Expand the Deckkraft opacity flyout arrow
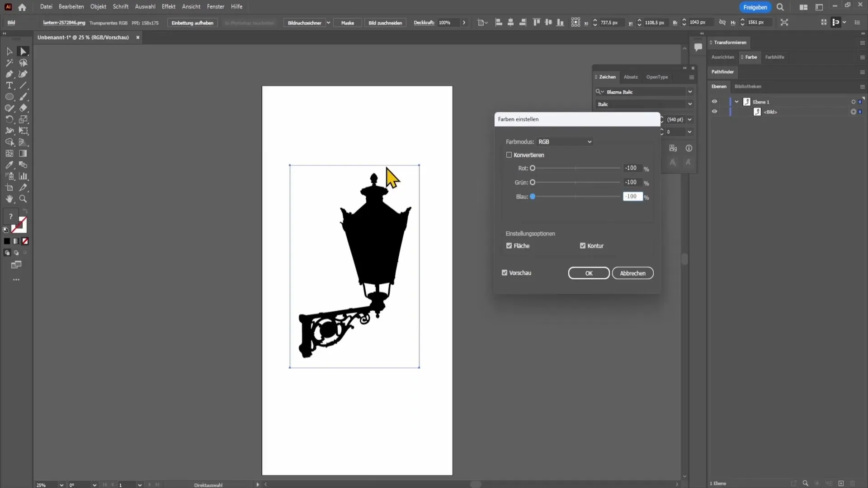This screenshot has width=868, height=488. tap(464, 23)
